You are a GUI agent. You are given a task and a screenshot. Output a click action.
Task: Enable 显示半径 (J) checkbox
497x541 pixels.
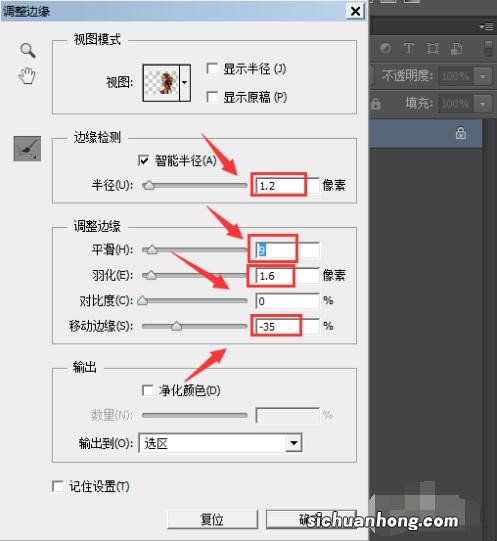(x=212, y=69)
